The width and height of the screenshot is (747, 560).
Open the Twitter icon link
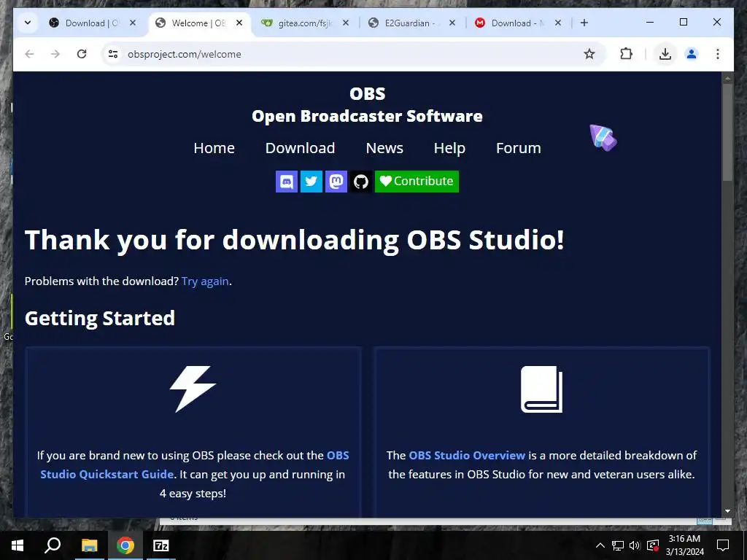point(311,182)
